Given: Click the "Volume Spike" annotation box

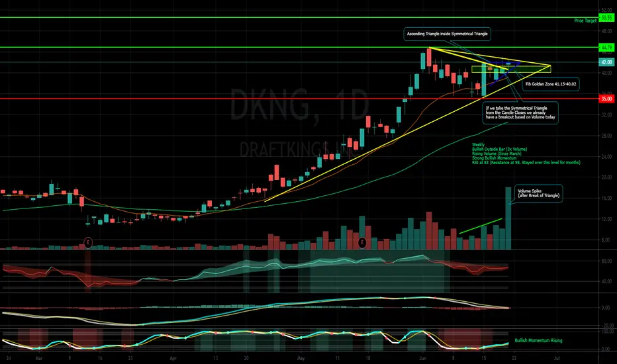Looking at the screenshot, I should pos(538,193).
